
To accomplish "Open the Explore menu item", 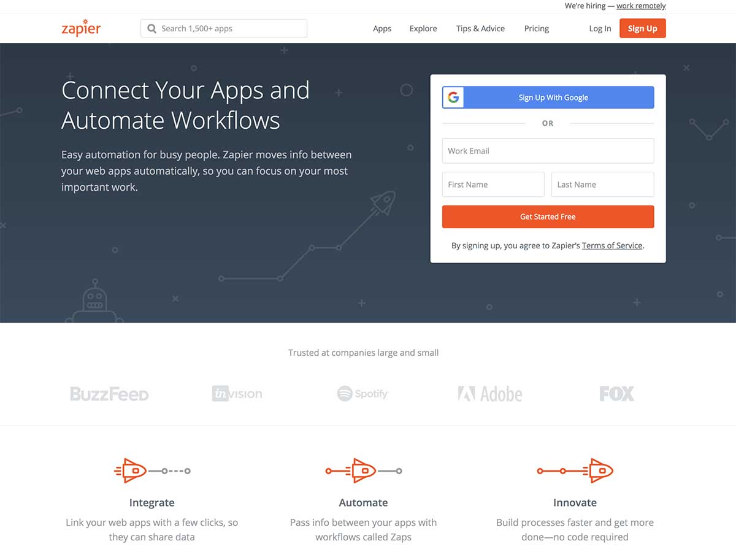I will [423, 28].
